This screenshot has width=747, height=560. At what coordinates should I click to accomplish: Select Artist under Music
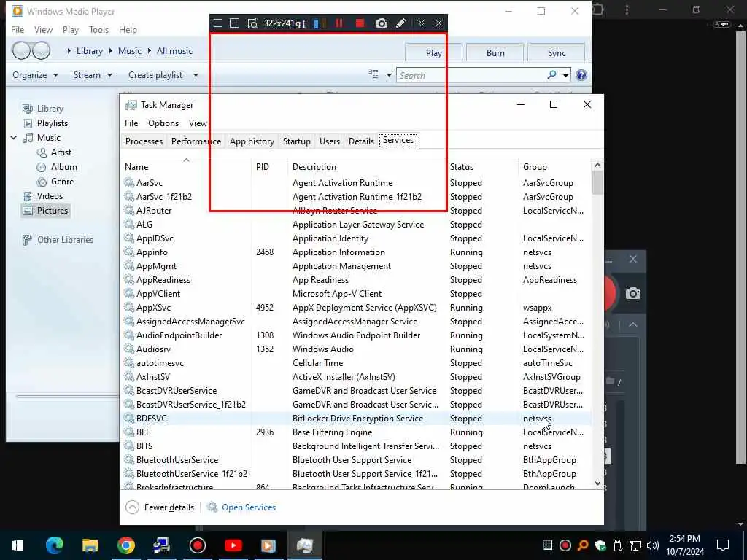tap(61, 152)
